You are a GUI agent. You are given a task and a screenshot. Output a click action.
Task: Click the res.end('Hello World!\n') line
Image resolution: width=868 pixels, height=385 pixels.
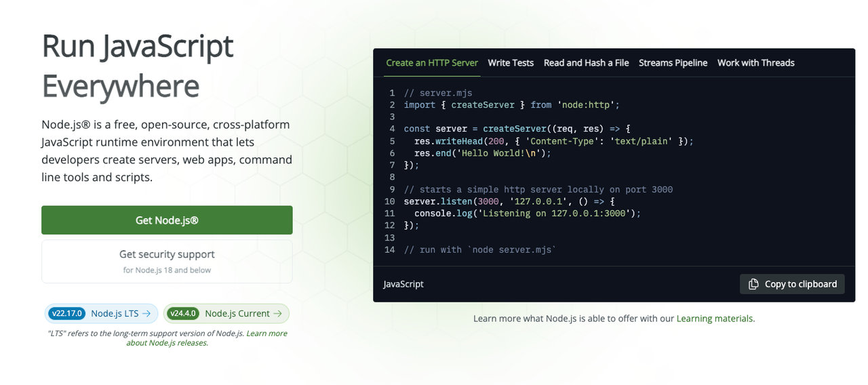483,153
